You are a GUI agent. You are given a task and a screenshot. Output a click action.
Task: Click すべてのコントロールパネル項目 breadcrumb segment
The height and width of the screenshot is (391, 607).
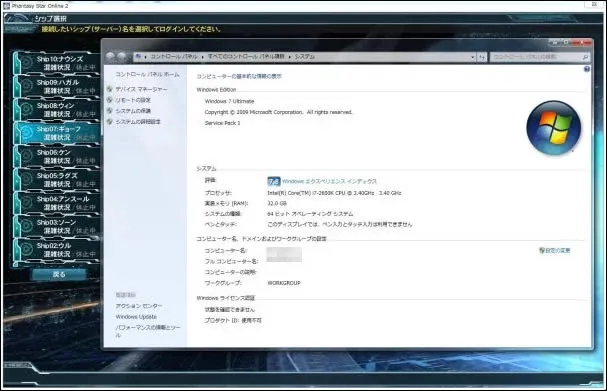pyautogui.click(x=246, y=57)
